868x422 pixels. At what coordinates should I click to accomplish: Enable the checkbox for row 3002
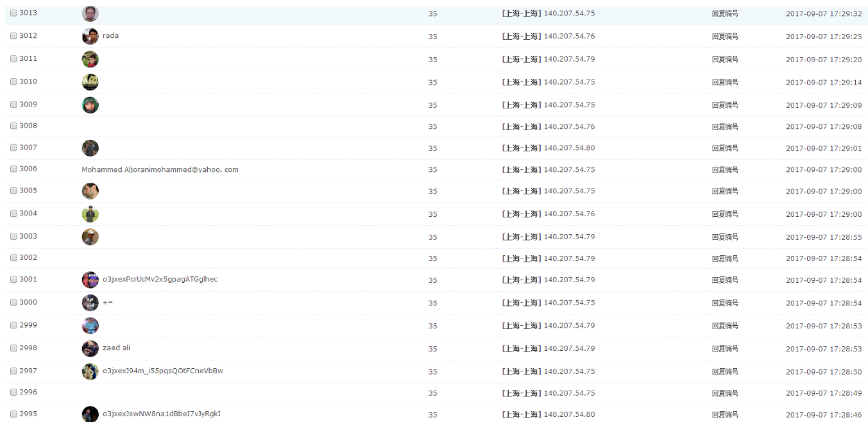click(x=13, y=258)
